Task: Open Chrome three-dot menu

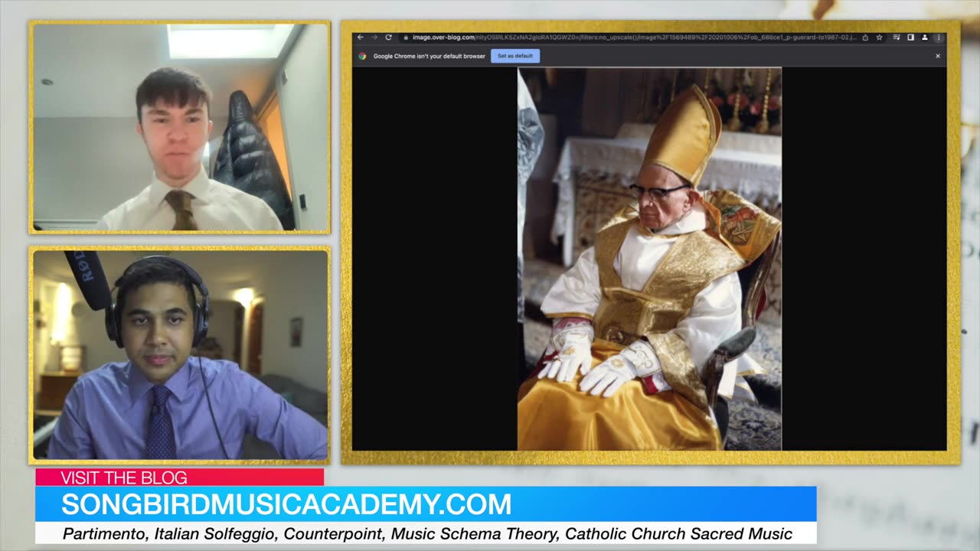Action: point(939,37)
